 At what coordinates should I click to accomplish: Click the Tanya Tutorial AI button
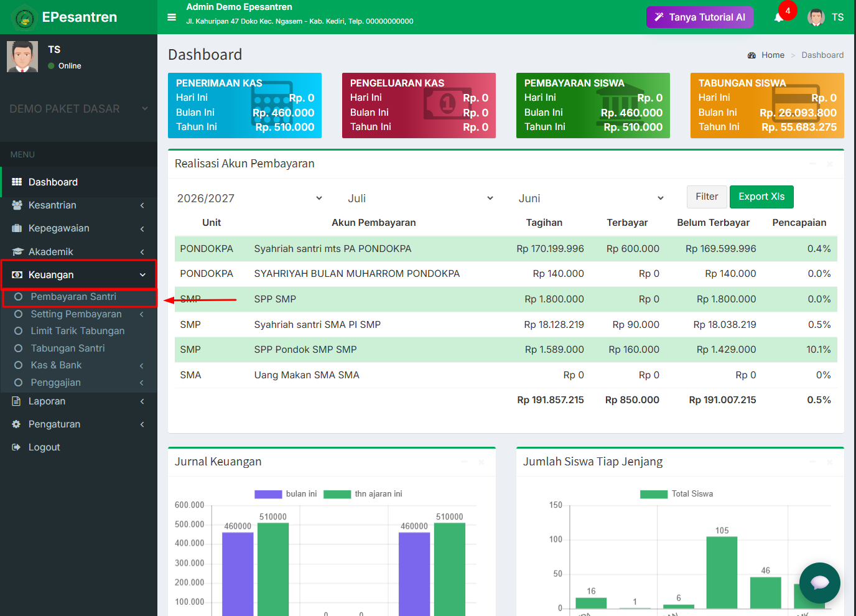coord(700,17)
